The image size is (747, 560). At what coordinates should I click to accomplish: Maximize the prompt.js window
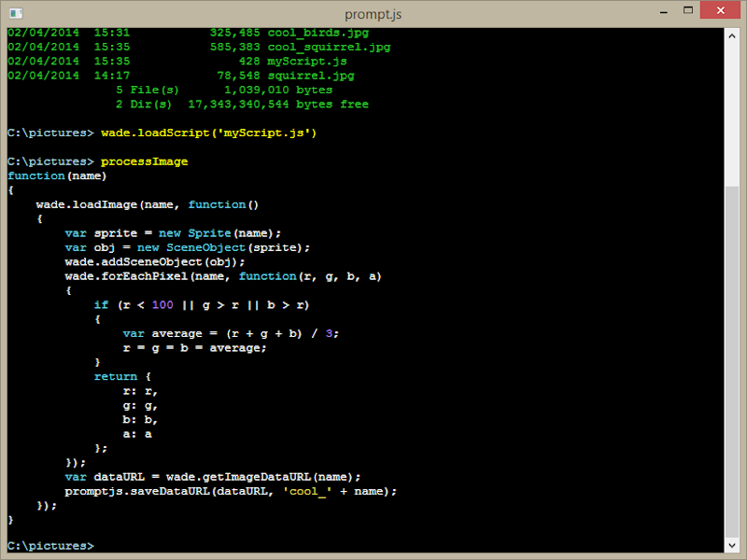[688, 10]
